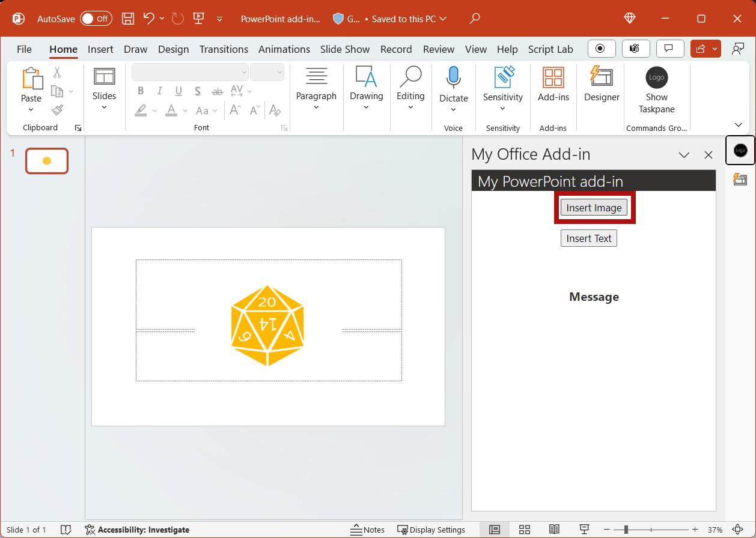Screen dimensions: 756x538
Task: Switch to Slide Sorter view in status bar
Action: [524, 529]
